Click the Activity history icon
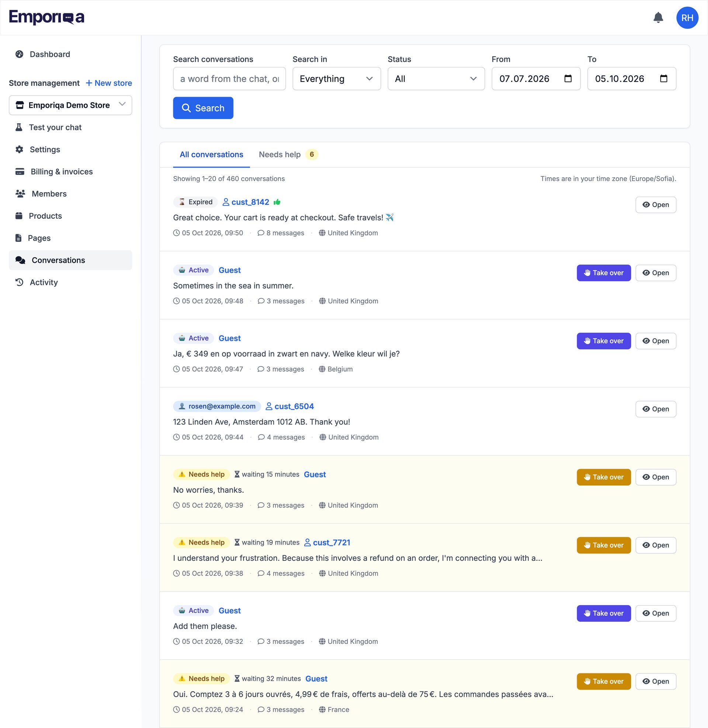Screen dimensions: 708x728 19,282
